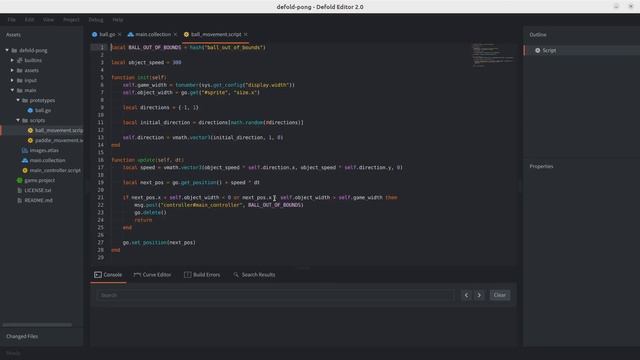The height and width of the screenshot is (360, 640).
Task: Click the Assets panel horizontal scrollbar
Action: click(37, 325)
